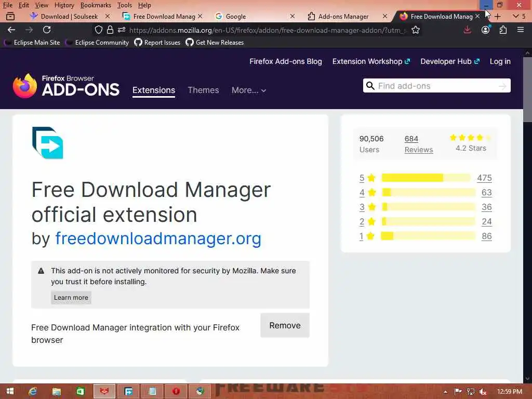Open the Developer Hub link
The image size is (532, 399).
click(450, 61)
